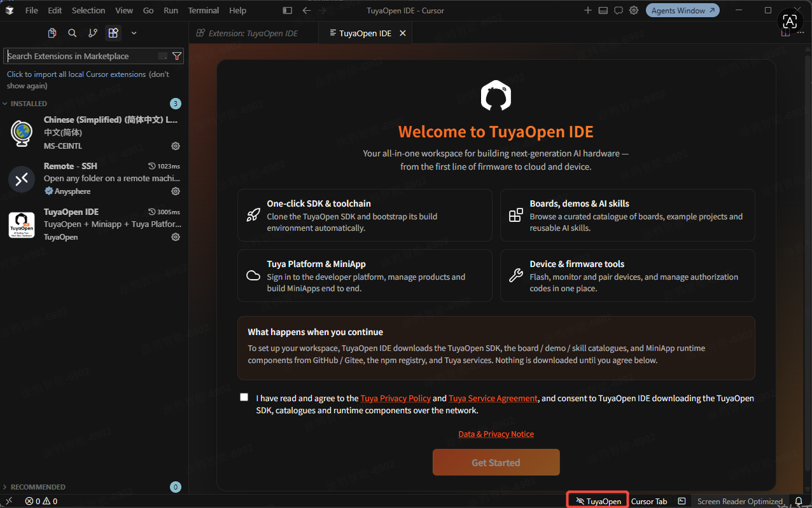The image size is (812, 508).
Task: Open the Run menu
Action: (x=171, y=10)
